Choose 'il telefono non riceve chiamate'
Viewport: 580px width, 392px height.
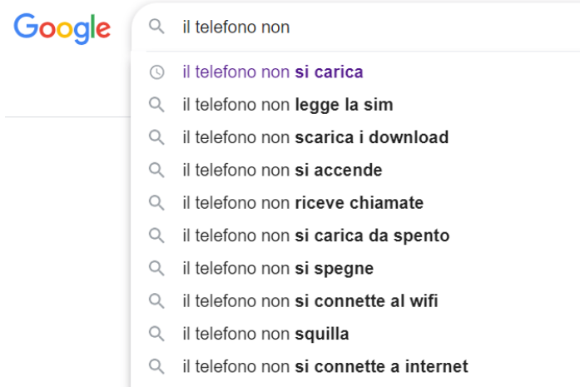point(303,203)
